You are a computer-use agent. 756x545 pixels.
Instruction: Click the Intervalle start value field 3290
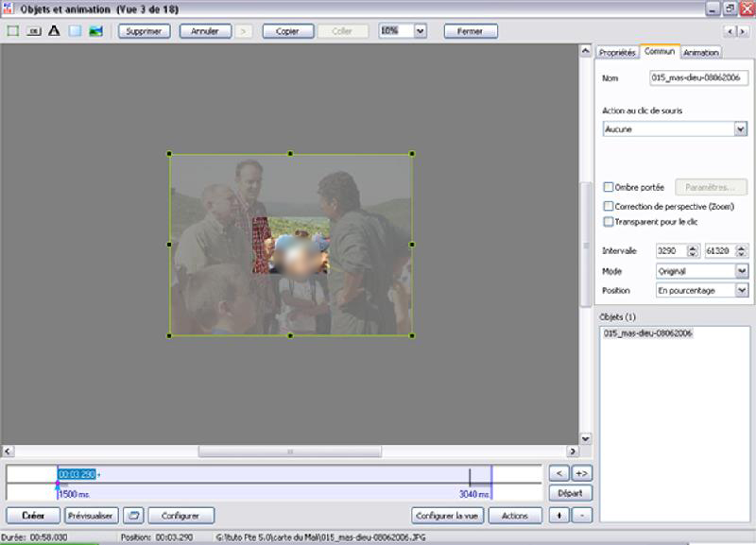click(x=672, y=250)
